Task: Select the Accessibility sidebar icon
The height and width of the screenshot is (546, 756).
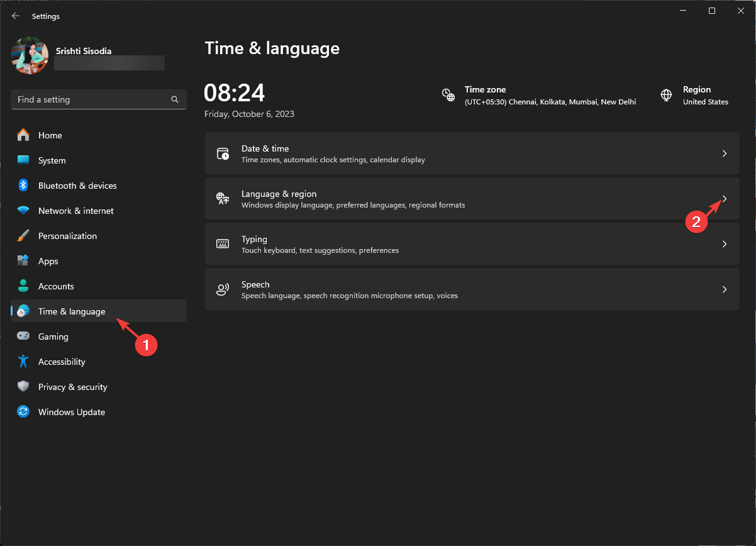Action: (23, 362)
